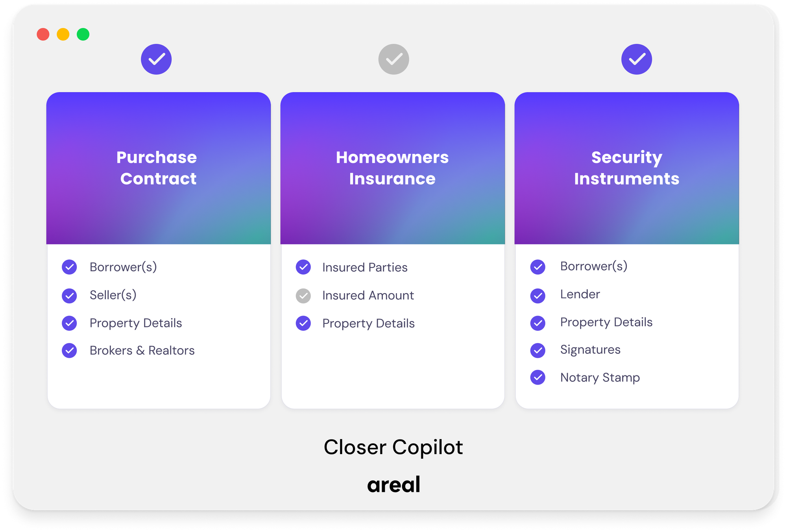Toggle Property Details in Homeowners Insurance
The height and width of the screenshot is (532, 787).
tap(303, 323)
